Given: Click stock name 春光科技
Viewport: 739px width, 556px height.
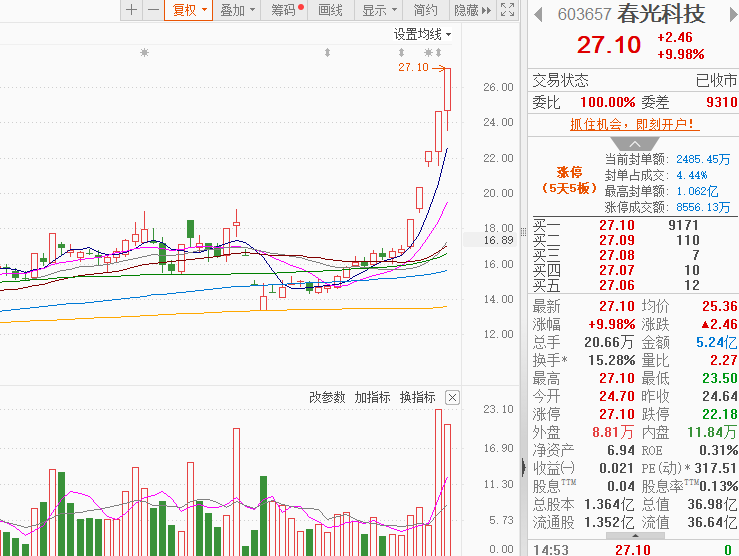Looking at the screenshot, I should 661,14.
